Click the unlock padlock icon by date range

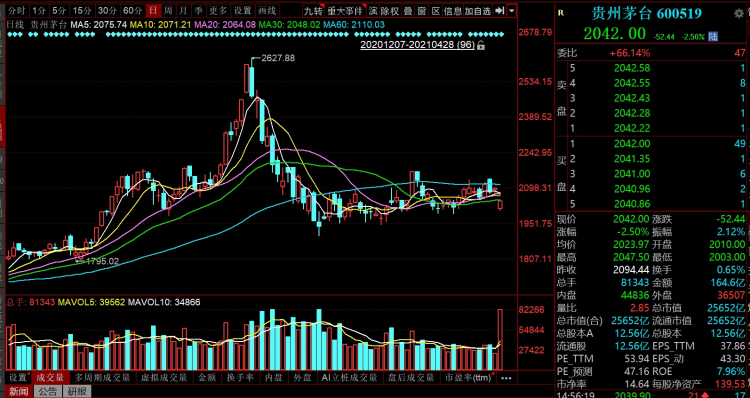coord(481,45)
